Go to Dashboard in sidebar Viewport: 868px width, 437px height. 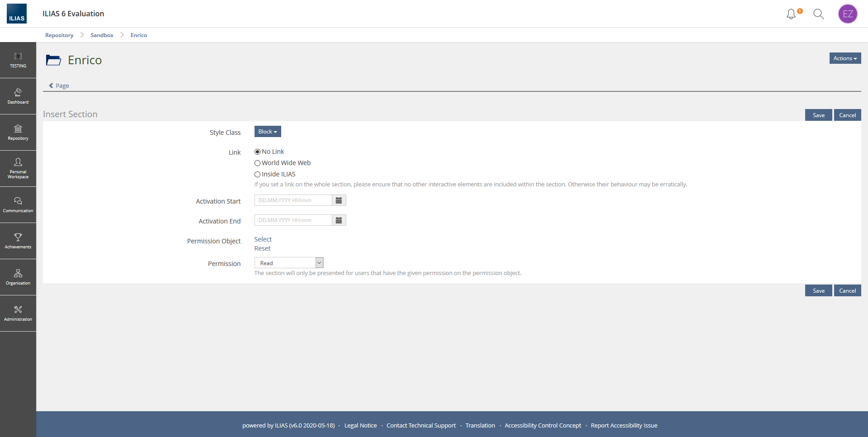(18, 96)
